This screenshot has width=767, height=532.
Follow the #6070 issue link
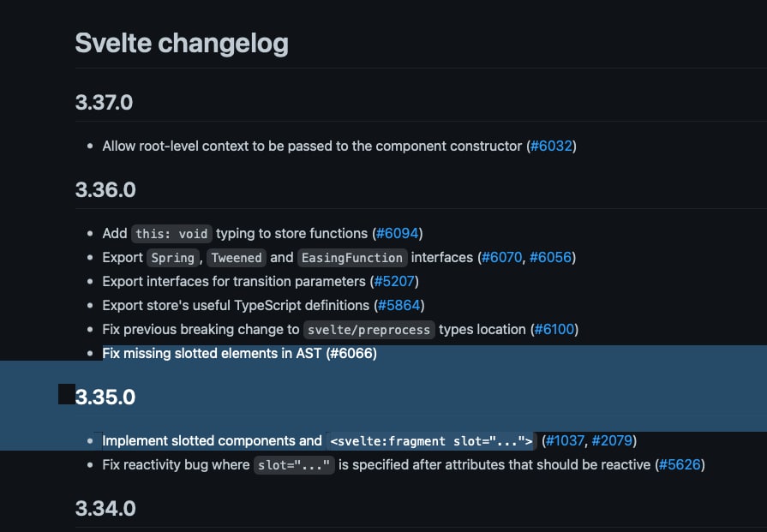pyautogui.click(x=502, y=258)
